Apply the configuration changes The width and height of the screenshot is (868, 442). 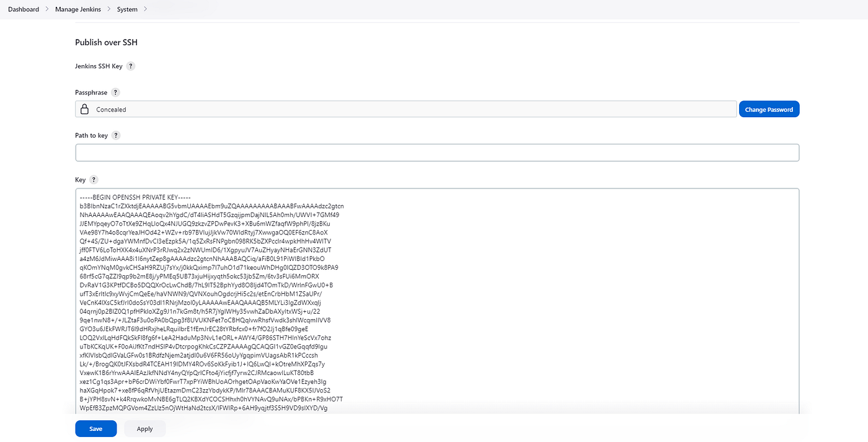click(144, 429)
